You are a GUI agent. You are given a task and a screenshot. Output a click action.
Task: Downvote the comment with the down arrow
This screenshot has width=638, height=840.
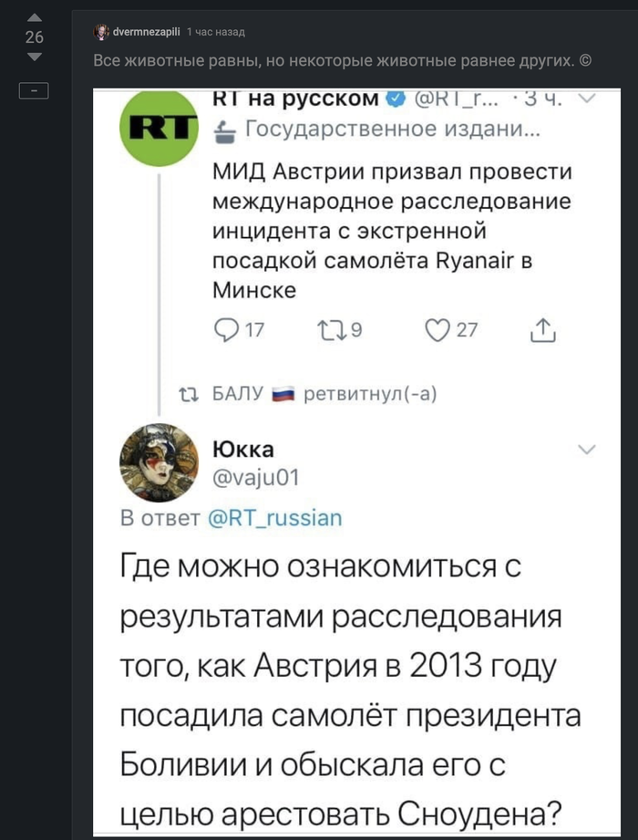pyautogui.click(x=35, y=57)
